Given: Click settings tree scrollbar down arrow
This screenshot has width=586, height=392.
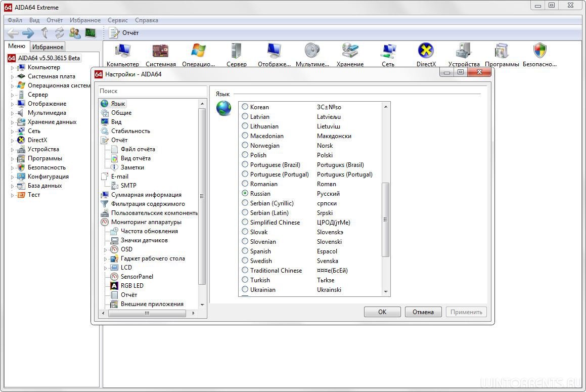Looking at the screenshot, I should pyautogui.click(x=202, y=305).
